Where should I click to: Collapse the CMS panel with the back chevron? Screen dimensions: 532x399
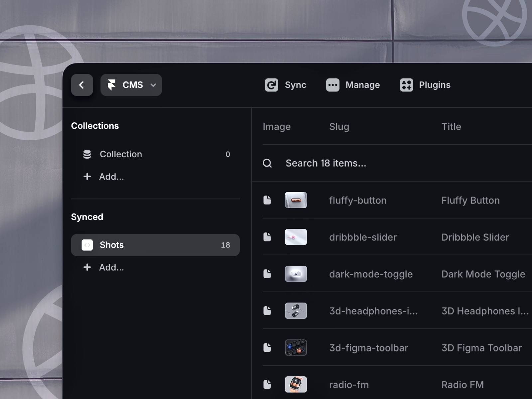[82, 85]
